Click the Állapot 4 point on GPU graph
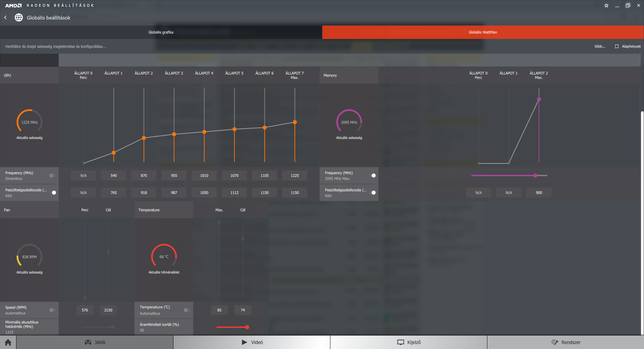 click(x=204, y=132)
